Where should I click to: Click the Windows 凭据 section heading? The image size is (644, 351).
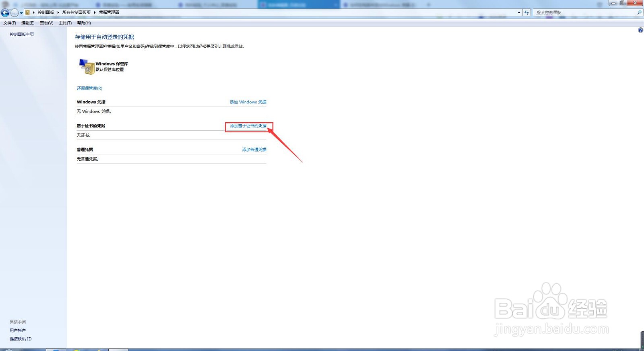[x=91, y=102]
